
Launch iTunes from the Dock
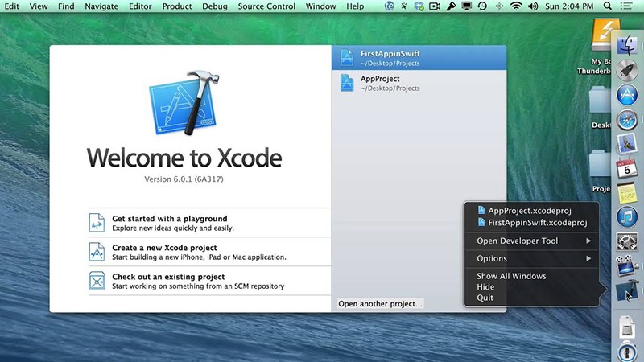(x=627, y=216)
